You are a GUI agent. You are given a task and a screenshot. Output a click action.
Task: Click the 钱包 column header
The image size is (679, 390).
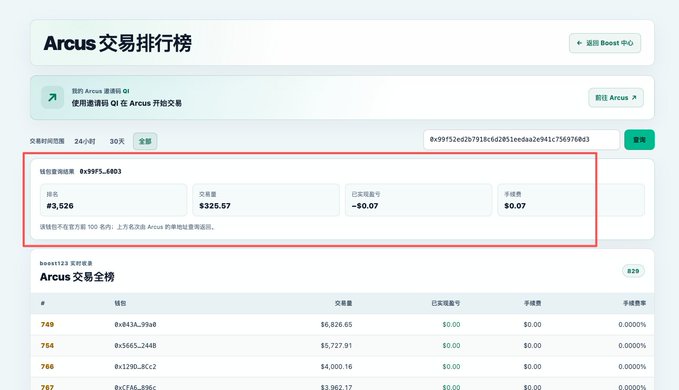tap(120, 303)
